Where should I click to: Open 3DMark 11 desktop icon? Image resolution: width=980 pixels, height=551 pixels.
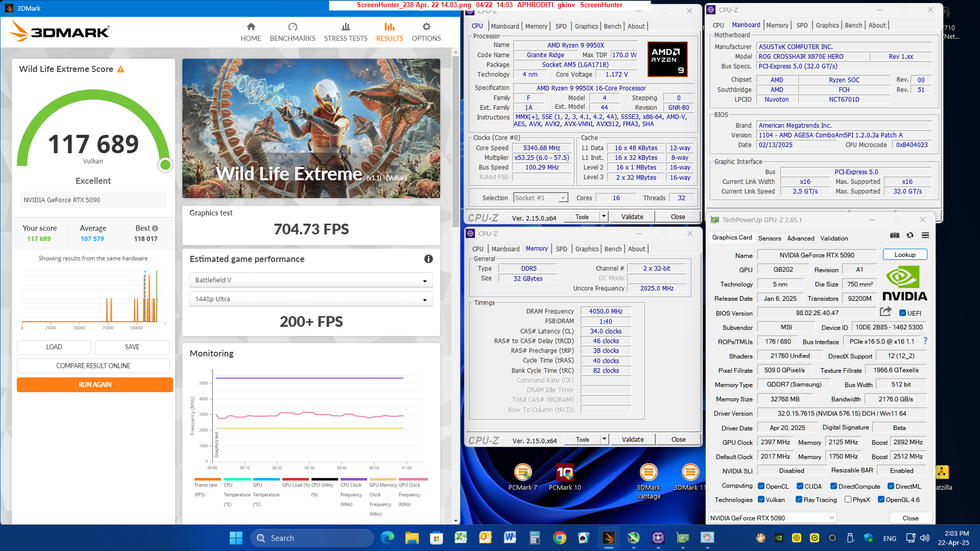(x=689, y=477)
